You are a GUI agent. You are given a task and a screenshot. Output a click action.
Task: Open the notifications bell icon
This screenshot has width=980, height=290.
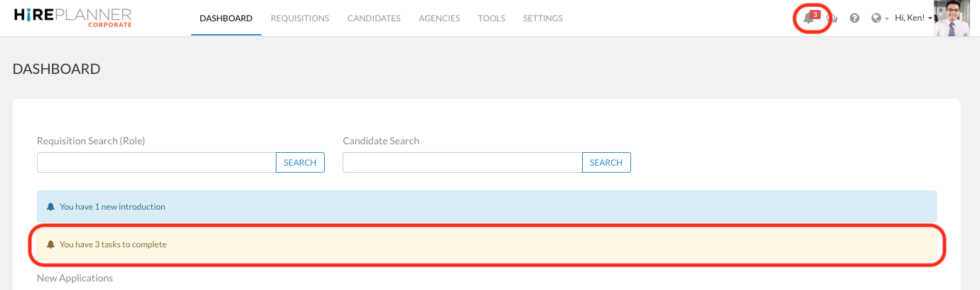[x=809, y=18]
